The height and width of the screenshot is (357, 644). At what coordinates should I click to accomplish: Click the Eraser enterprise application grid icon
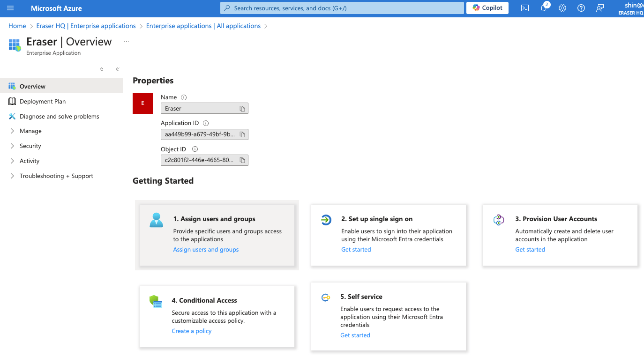coord(15,45)
